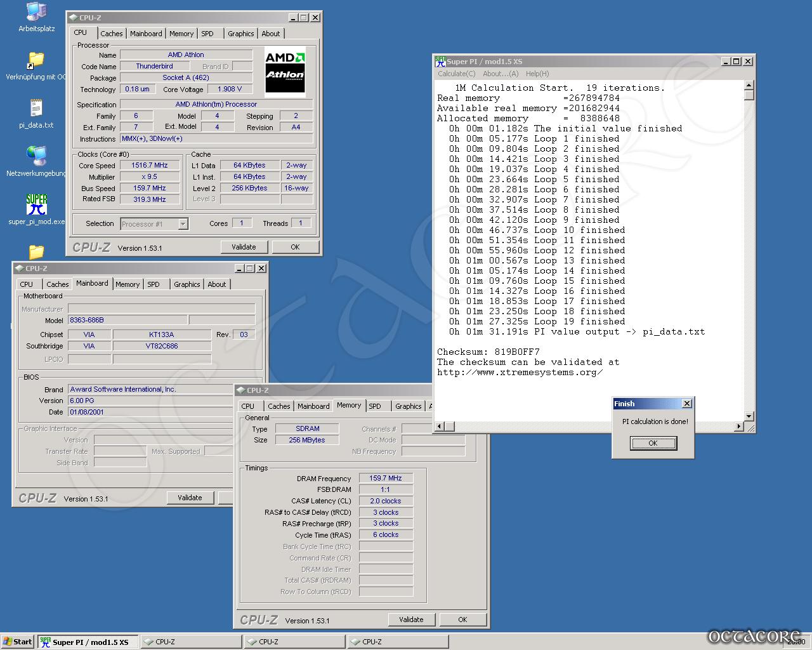Switch to Mainboard tab in top CPU-Z window

click(x=146, y=34)
